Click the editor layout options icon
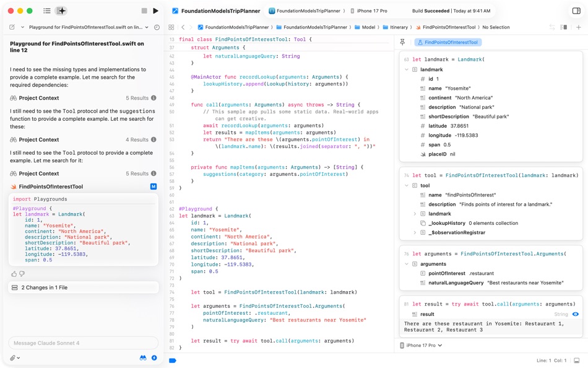This screenshot has height=368, width=588. 564,28
